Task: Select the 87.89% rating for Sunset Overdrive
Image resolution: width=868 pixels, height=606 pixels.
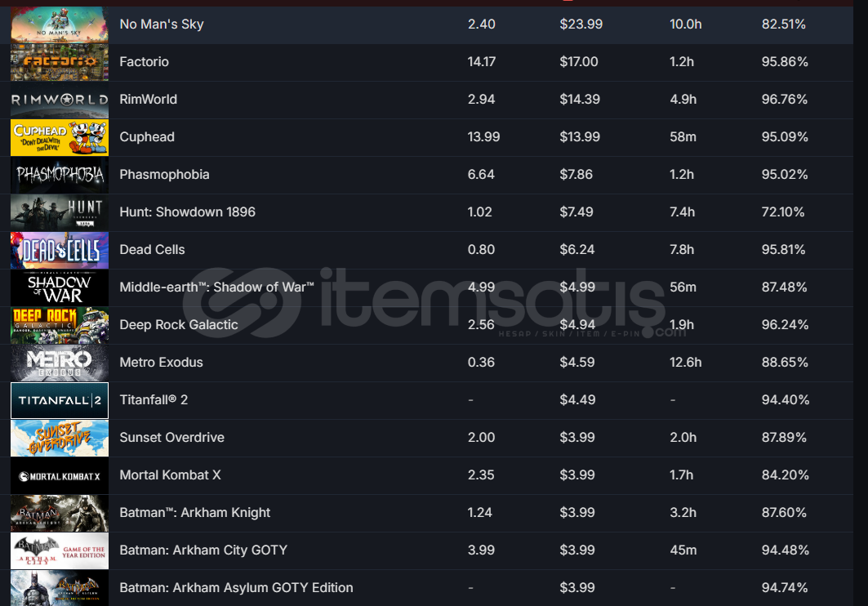Action: coord(785,438)
